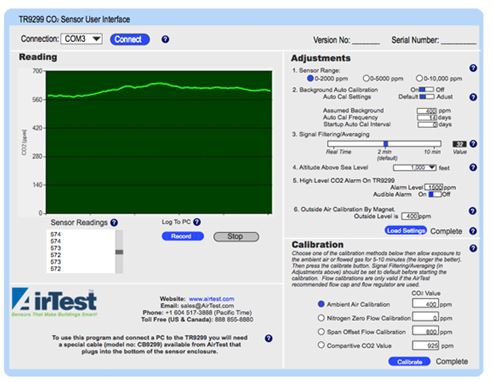
Task: Open help icon next to Sensor Readings
Action: coord(114,222)
